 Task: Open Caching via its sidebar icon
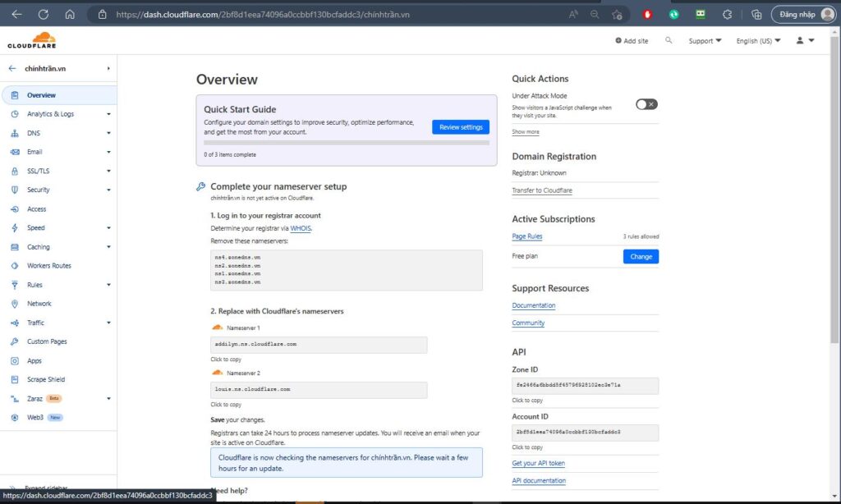tap(16, 246)
